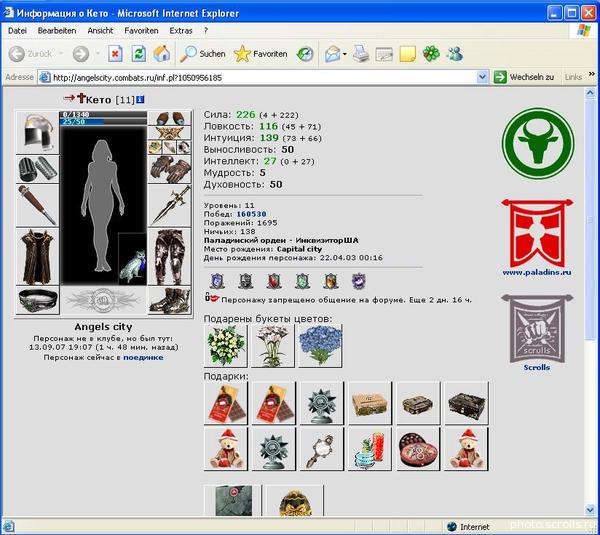600x535 pixels.
Task: Open the ? help menu
Action: tap(206, 31)
